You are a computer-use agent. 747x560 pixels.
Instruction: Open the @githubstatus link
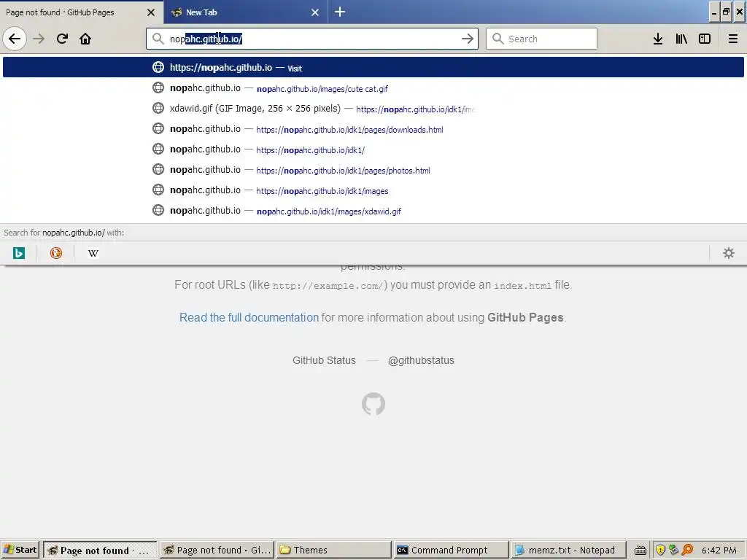click(421, 360)
